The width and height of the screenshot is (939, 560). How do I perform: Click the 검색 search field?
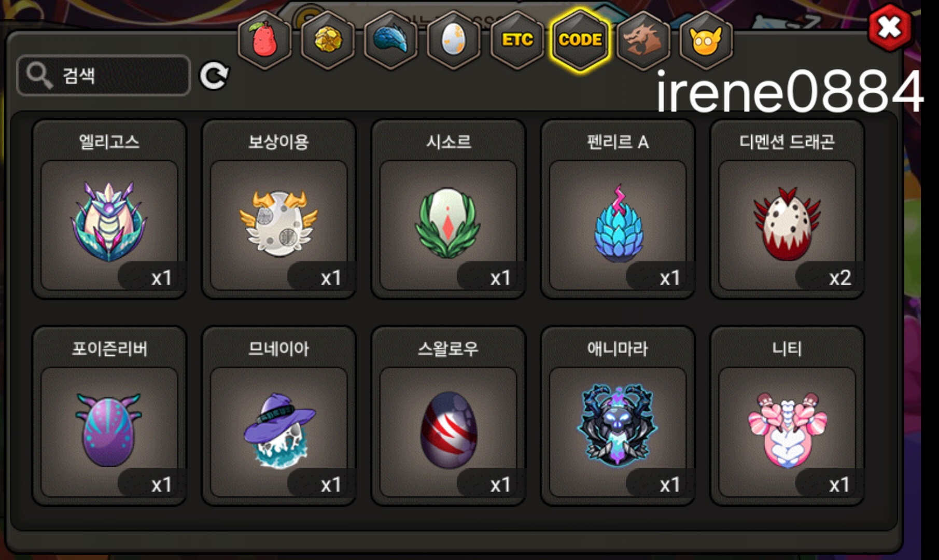[x=104, y=75]
